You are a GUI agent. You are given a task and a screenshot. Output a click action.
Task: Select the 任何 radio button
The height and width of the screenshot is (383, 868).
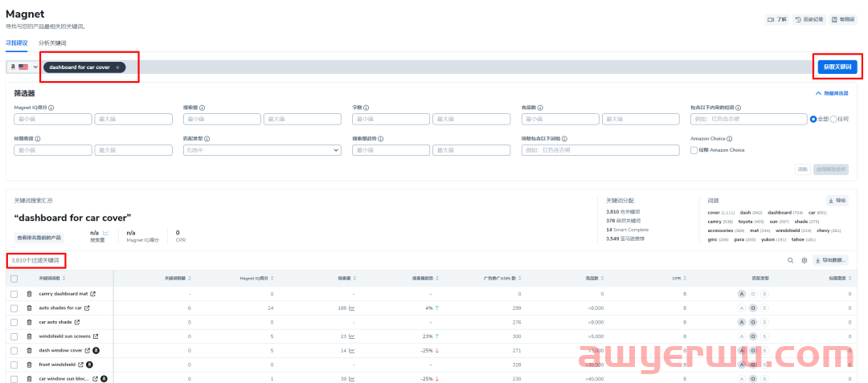pyautogui.click(x=833, y=119)
